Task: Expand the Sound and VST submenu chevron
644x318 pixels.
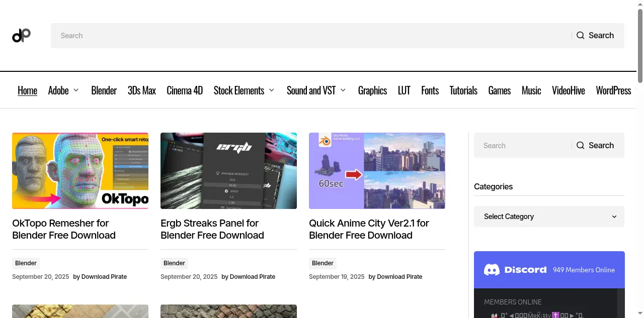Action: click(x=343, y=90)
